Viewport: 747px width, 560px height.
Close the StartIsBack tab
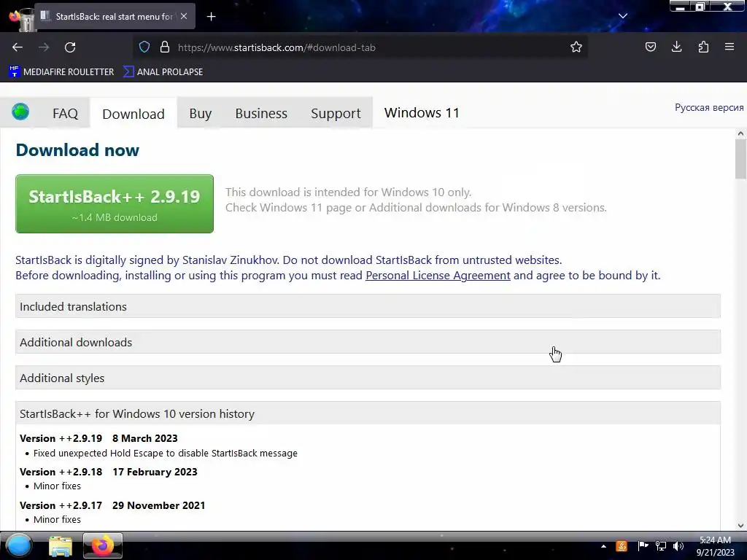(184, 16)
